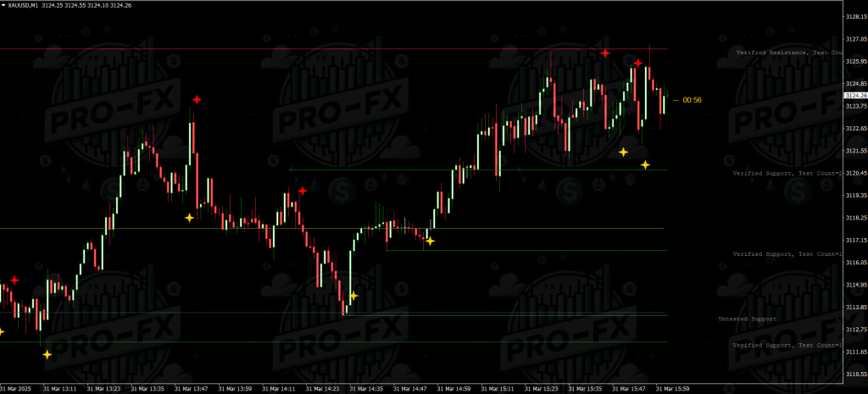Click the '31 Mar 2025' date label

(17, 389)
